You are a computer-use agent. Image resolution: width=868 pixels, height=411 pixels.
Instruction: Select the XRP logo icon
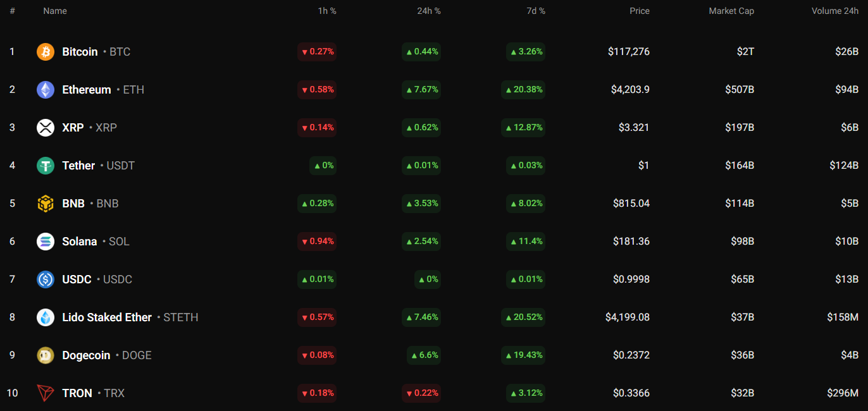point(45,127)
